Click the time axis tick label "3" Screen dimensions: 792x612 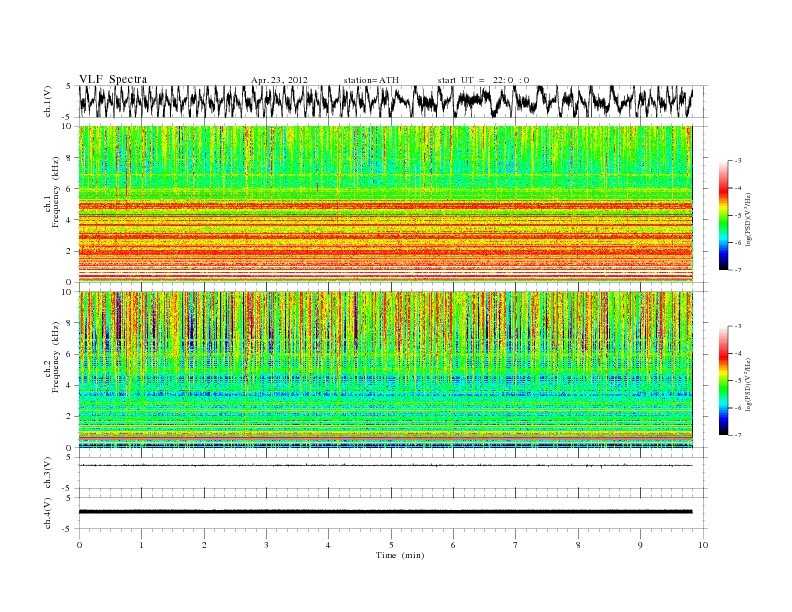coord(267,545)
